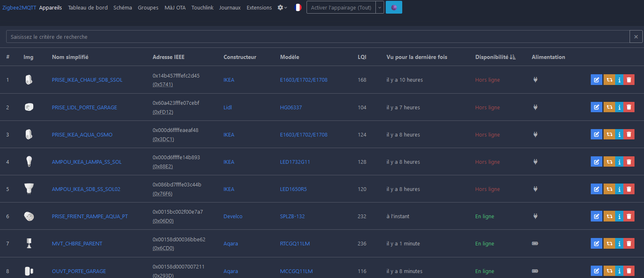Click the edit icon for OUVT_PORTE_GARAGE

pyautogui.click(x=596, y=271)
